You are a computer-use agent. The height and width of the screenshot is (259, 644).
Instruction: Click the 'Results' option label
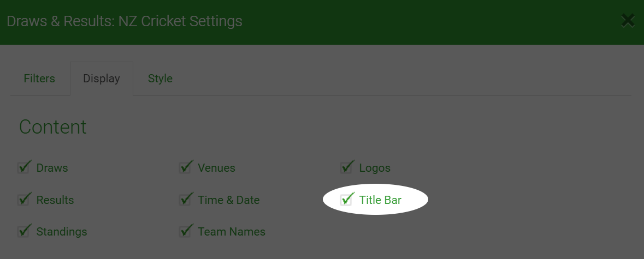coord(55,200)
